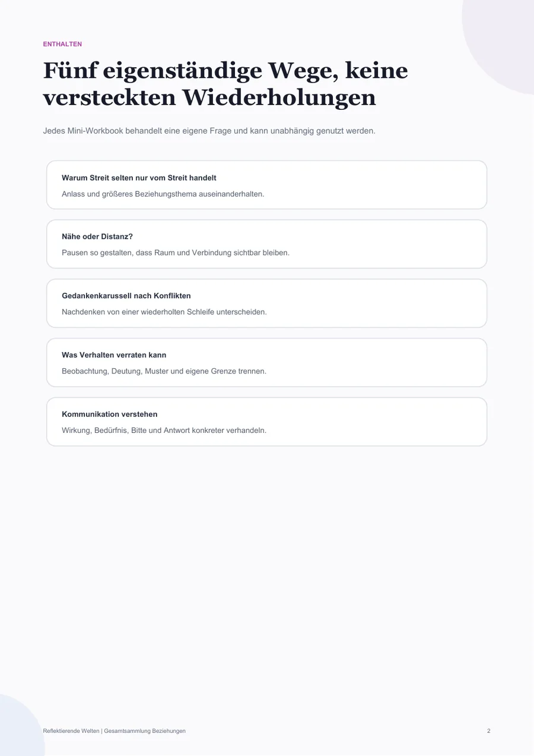Click footer Reflektierende Welten | Gesamtsammlung Beziehungen
Viewport: 534px width, 756px height.
115,731
